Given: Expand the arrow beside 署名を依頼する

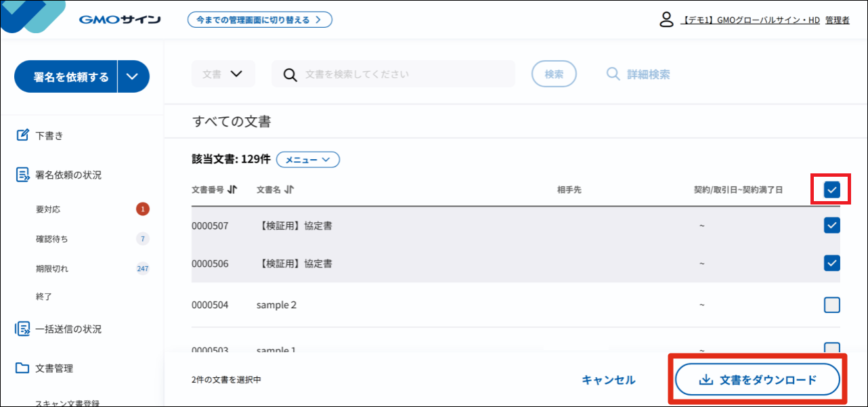Looking at the screenshot, I should coord(133,77).
